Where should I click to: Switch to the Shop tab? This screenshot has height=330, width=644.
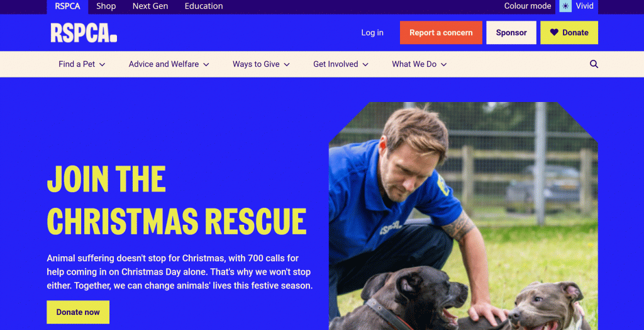coord(106,6)
